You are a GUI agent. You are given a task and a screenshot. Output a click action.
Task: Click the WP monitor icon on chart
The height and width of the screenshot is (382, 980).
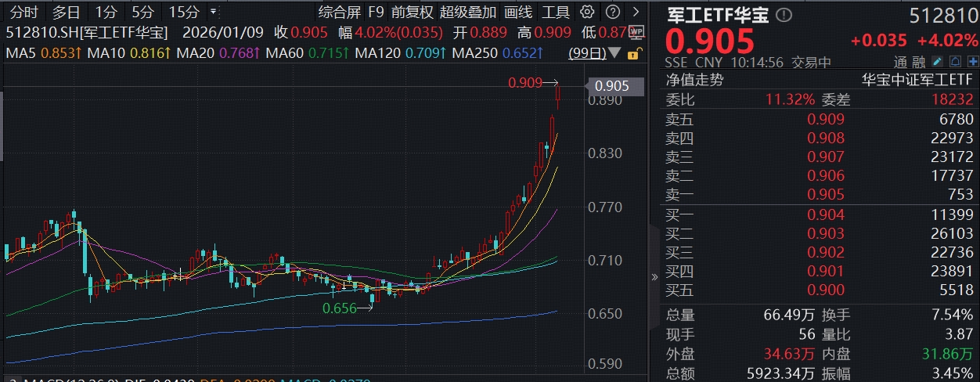tap(636, 33)
